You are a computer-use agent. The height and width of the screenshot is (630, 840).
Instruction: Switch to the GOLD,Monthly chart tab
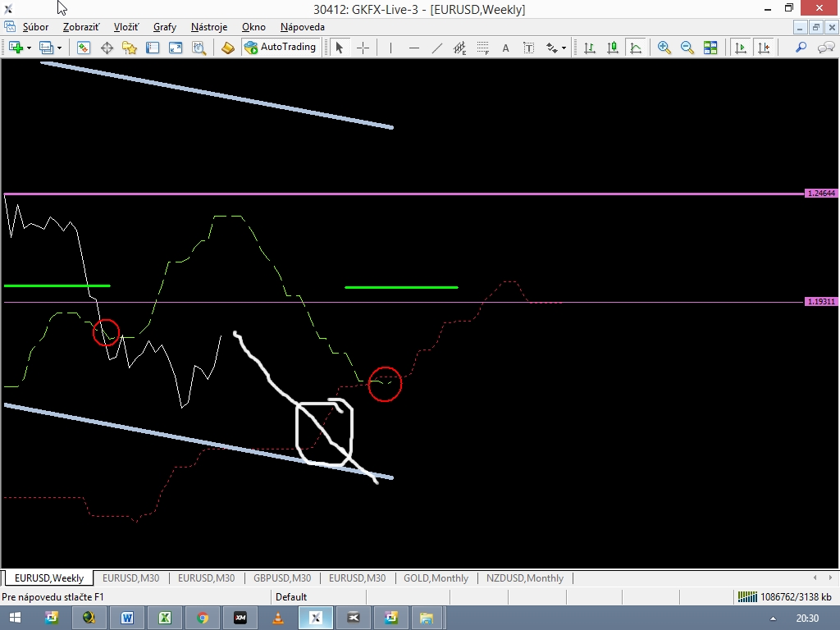coord(436,578)
